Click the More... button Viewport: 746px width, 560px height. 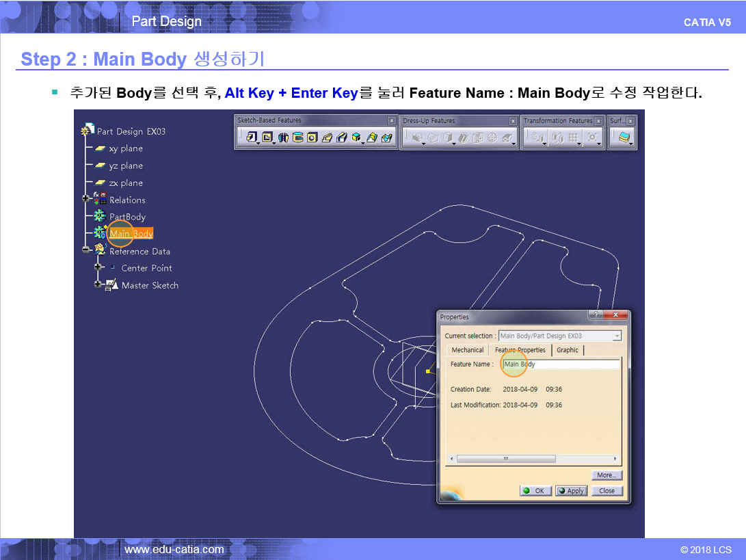(x=607, y=475)
